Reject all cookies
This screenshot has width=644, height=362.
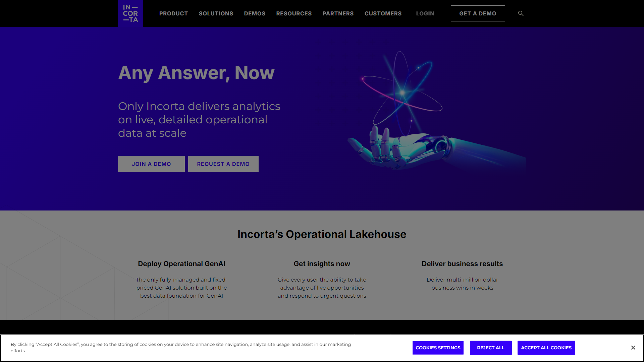point(490,348)
